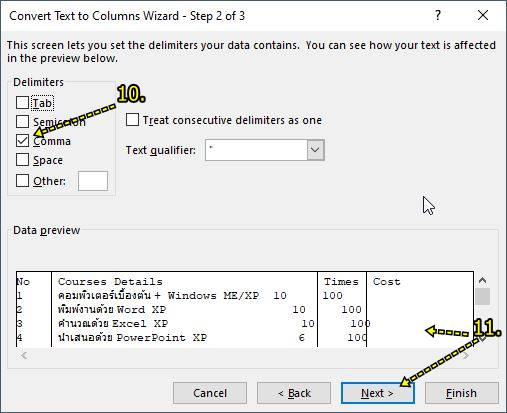507x413 pixels.
Task: Enable the Tab delimiter checkbox
Action: point(22,103)
